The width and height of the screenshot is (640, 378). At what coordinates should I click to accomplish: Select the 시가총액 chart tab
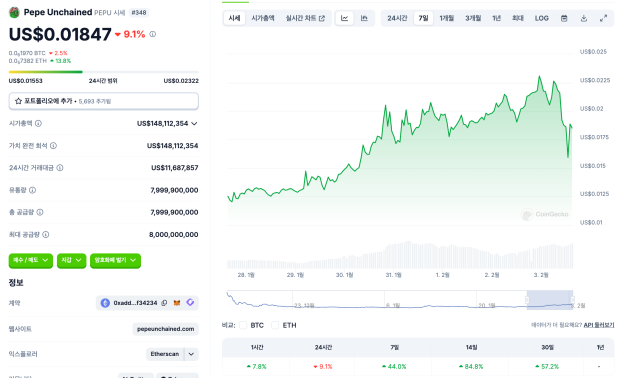(263, 18)
